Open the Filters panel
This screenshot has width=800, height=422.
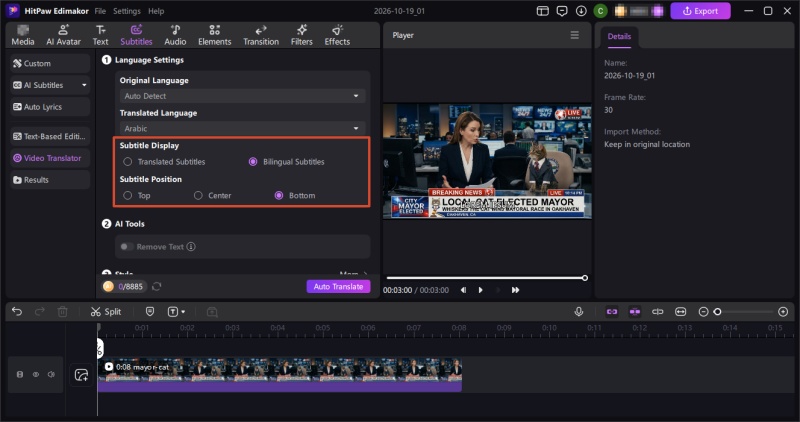(302, 35)
